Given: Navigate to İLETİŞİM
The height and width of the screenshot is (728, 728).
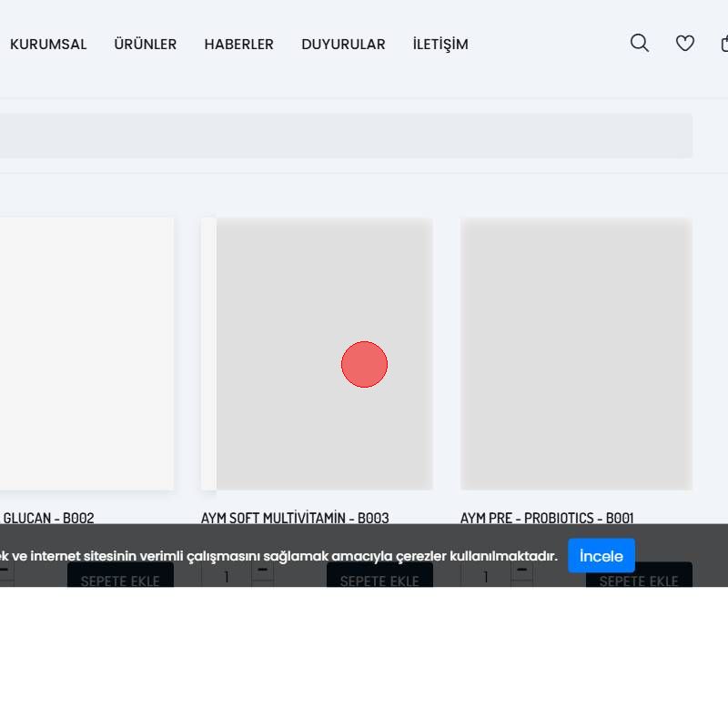Looking at the screenshot, I should coord(440,44).
